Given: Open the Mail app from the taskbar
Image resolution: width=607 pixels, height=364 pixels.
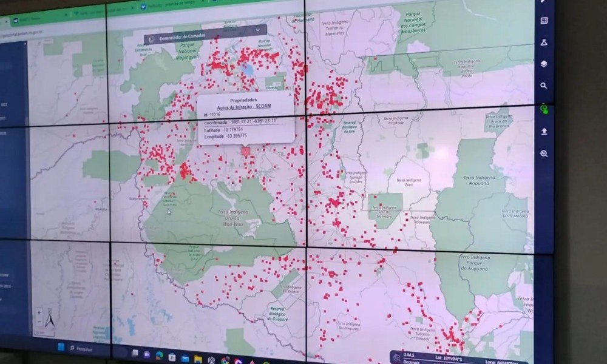Looking at the screenshot, I should tap(185, 359).
